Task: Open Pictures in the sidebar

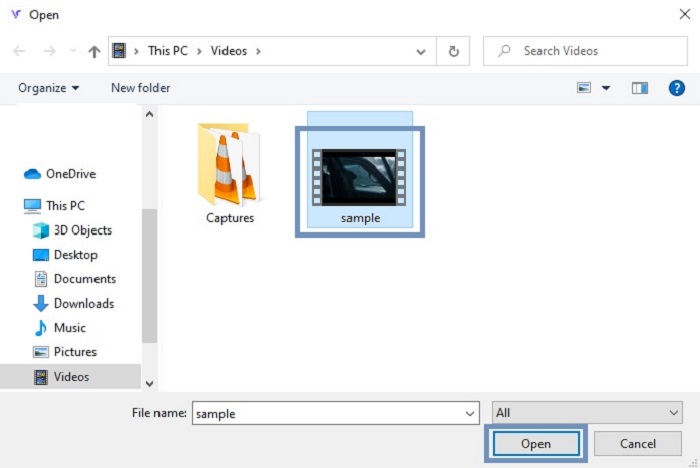Action: tap(65, 352)
